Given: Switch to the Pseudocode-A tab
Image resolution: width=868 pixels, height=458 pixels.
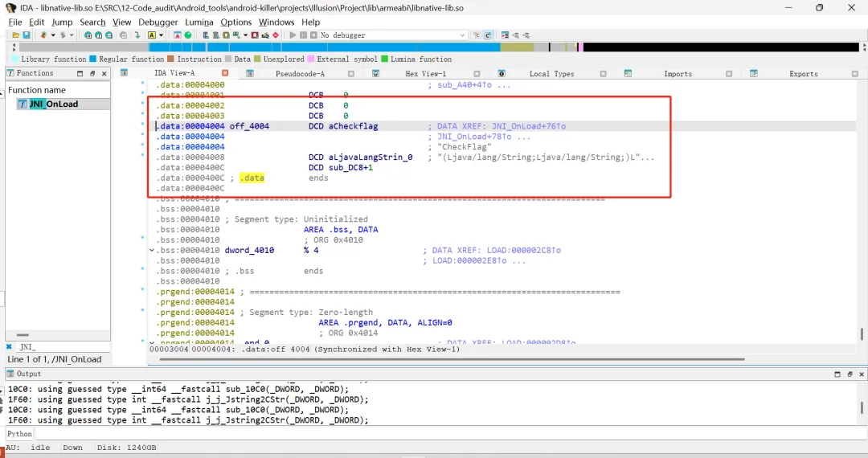Looking at the screenshot, I should coord(300,74).
